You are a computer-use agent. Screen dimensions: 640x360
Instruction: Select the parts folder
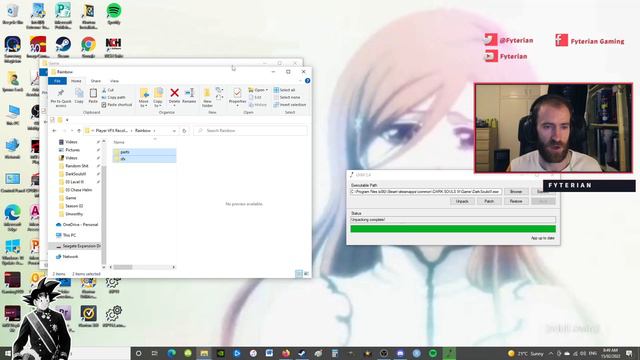point(144,152)
